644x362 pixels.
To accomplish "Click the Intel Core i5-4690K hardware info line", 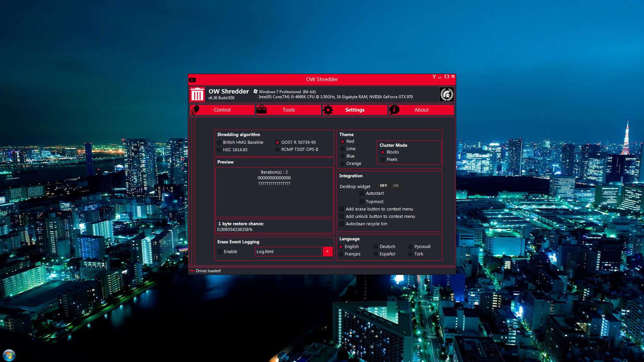I will [335, 97].
